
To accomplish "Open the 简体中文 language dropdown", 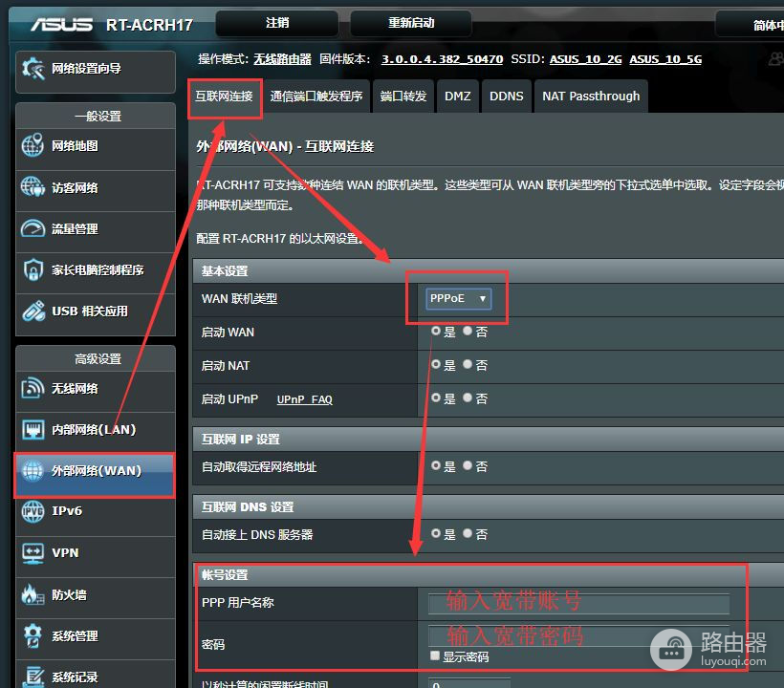I will point(750,24).
